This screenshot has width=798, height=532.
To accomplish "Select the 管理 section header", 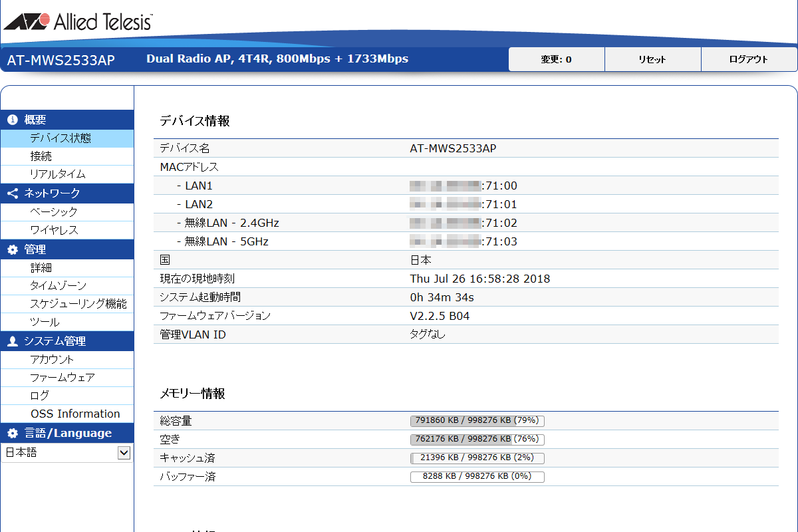I will pos(67,250).
